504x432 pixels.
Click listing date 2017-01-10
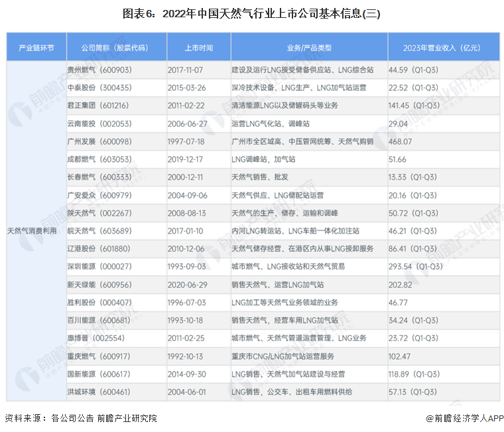click(185, 231)
